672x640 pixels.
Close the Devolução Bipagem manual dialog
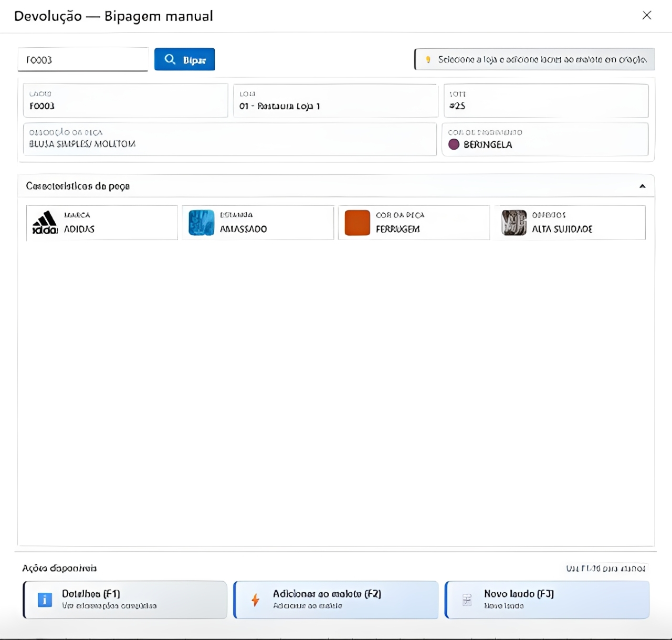[x=646, y=15]
